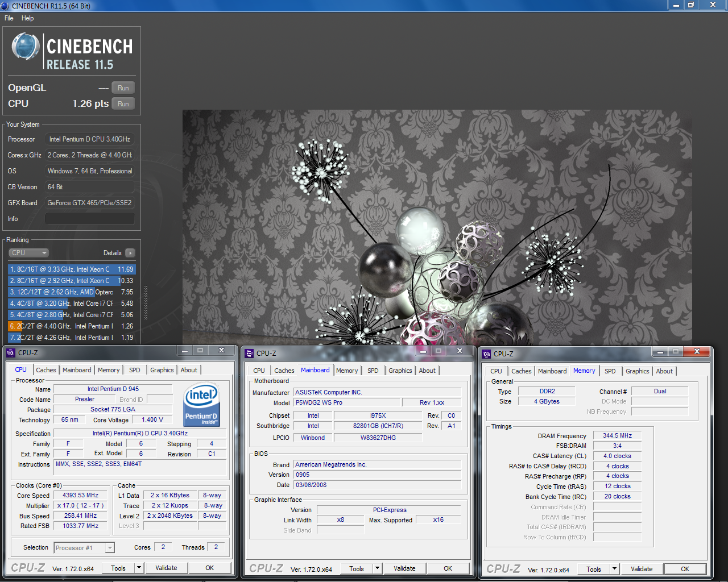Image resolution: width=728 pixels, height=582 pixels.
Task: Open the File menu in Cinebench
Action: click(x=9, y=18)
